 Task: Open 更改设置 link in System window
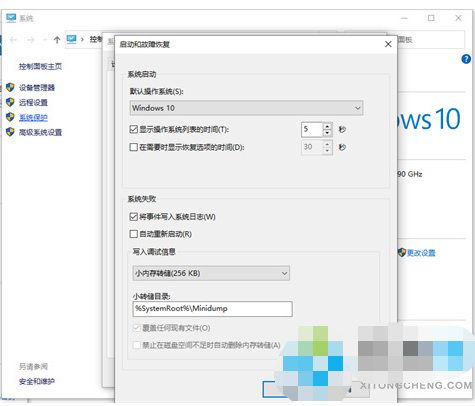(421, 253)
